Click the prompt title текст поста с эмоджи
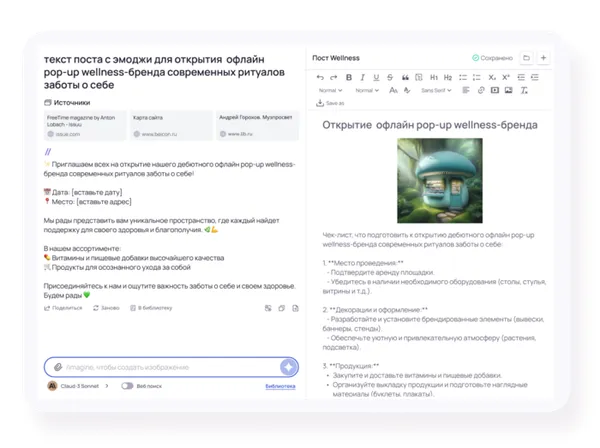Screen dimensions: 600x448 164,72
